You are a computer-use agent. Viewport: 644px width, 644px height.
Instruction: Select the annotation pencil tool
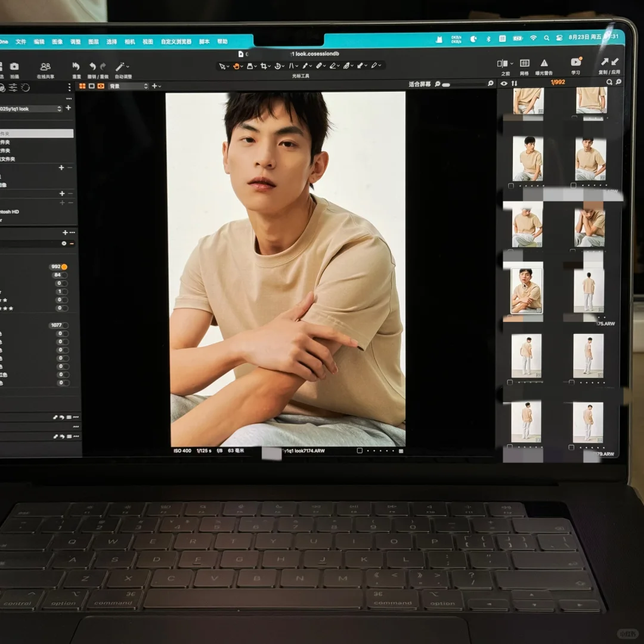tap(374, 66)
